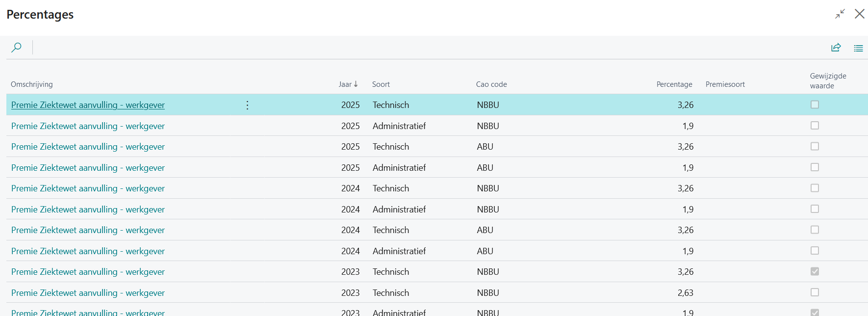The image size is (868, 316).
Task: Open the 2025 Administratief NBBU premie link
Action: click(88, 126)
